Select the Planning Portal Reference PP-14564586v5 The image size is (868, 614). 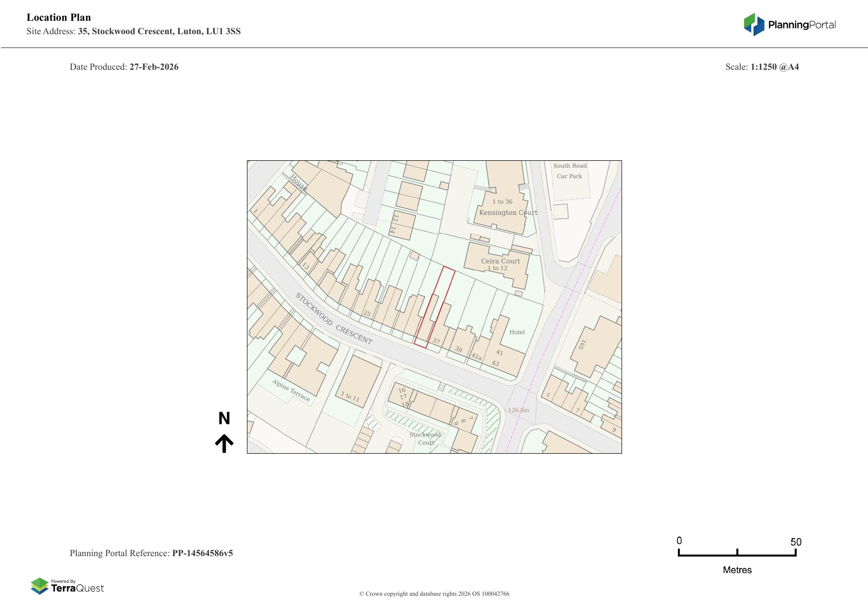151,553
